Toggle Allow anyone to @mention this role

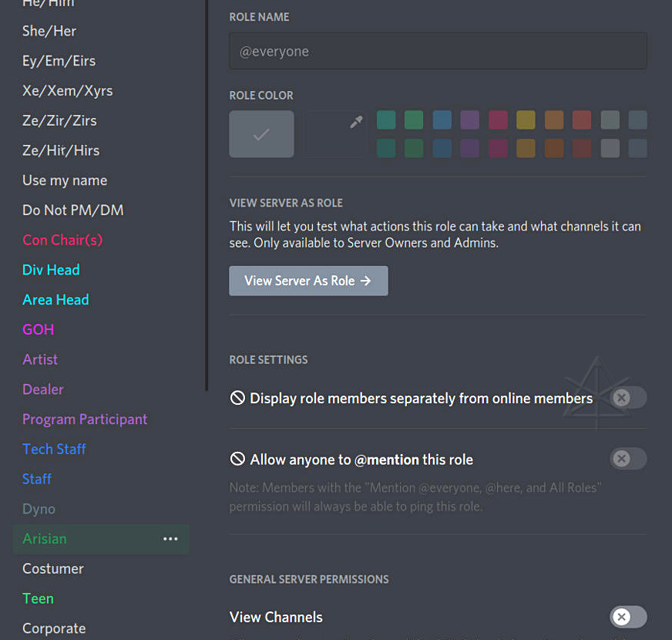coord(627,460)
